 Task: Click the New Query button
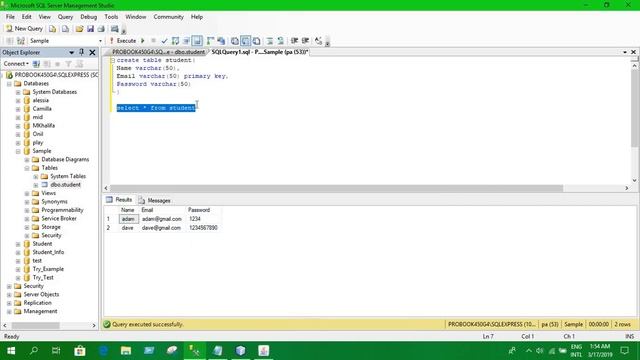24,29
